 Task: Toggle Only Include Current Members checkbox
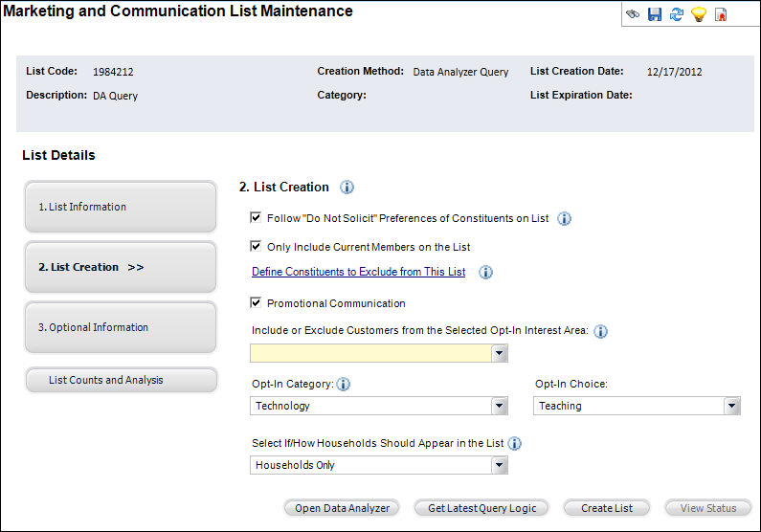256,247
